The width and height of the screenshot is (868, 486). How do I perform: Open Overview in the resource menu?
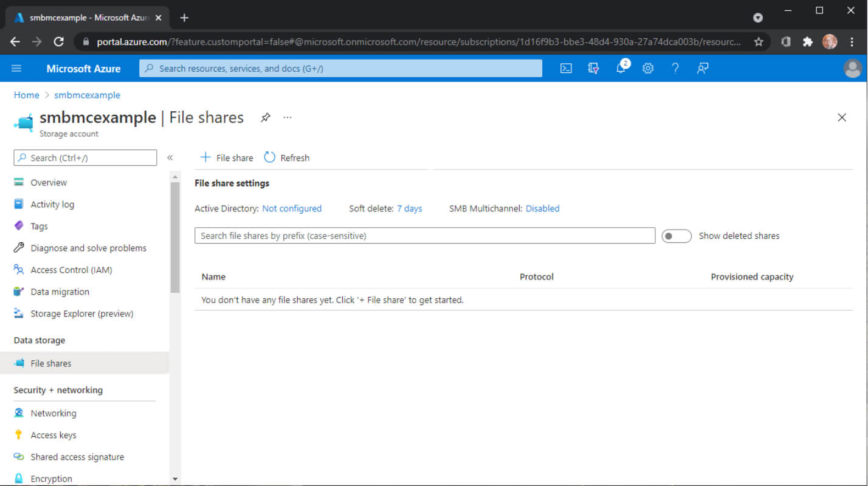[x=49, y=182]
